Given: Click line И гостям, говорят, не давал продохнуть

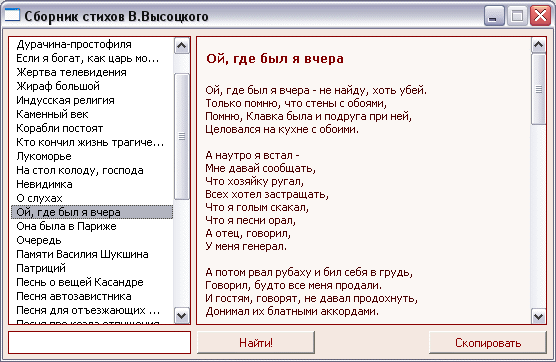Looking at the screenshot, I should point(312,299).
